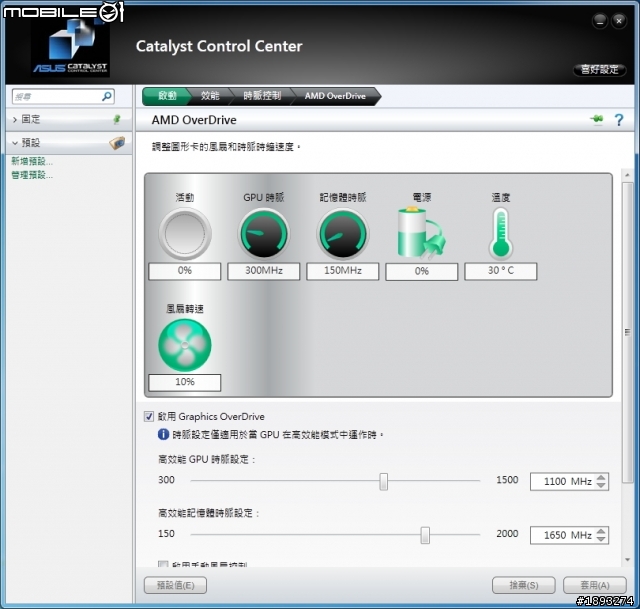This screenshot has width=640, height=609.
Task: Click the 捨棄(S) discard button
Action: (524, 585)
